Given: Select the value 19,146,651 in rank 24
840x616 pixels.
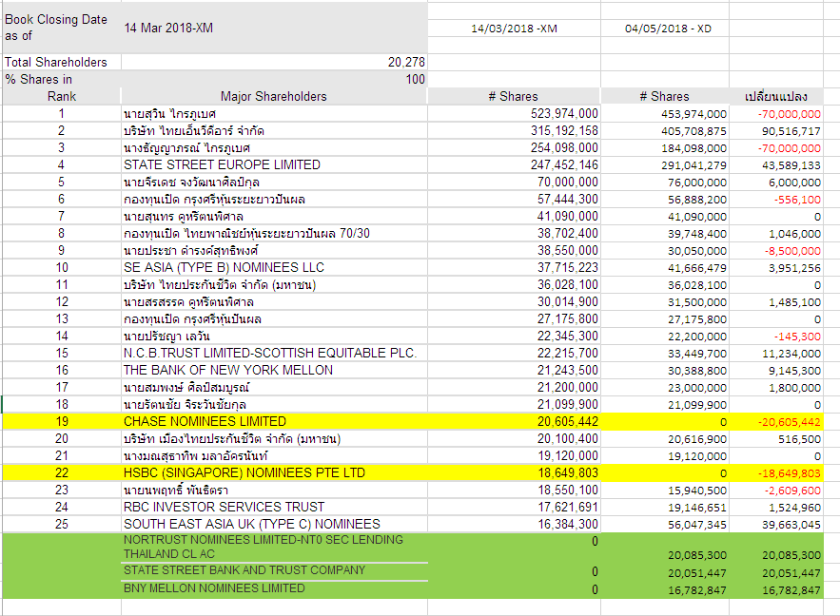Looking at the screenshot, I should coord(665,508).
